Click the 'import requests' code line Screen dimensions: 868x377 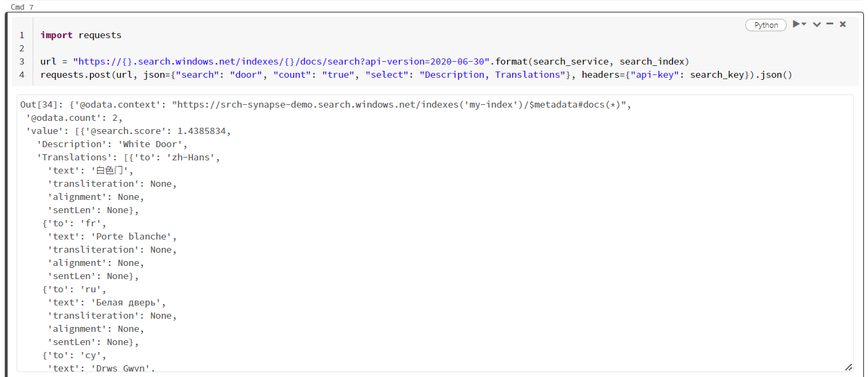[x=80, y=35]
